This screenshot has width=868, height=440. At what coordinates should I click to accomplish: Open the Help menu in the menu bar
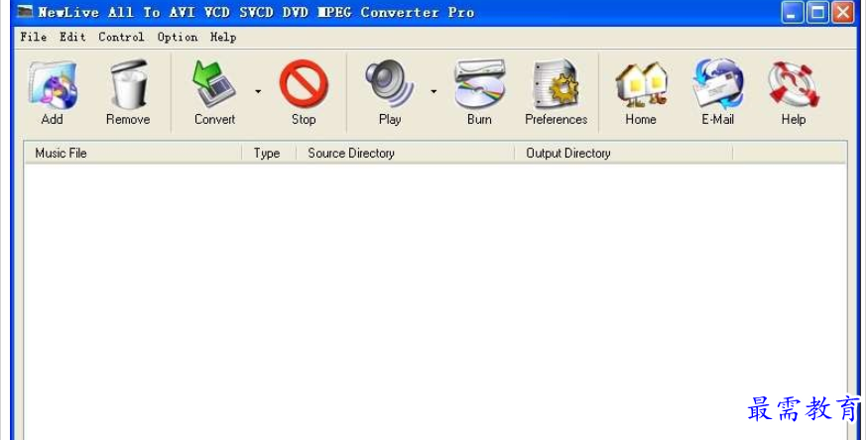(223, 37)
